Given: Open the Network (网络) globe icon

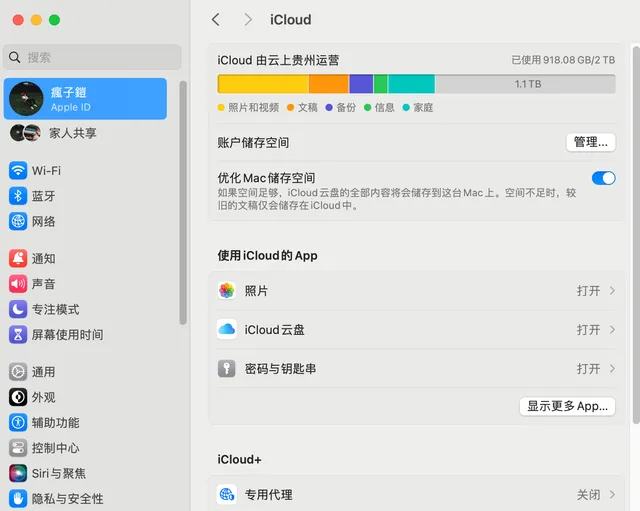Looking at the screenshot, I should point(18,221).
